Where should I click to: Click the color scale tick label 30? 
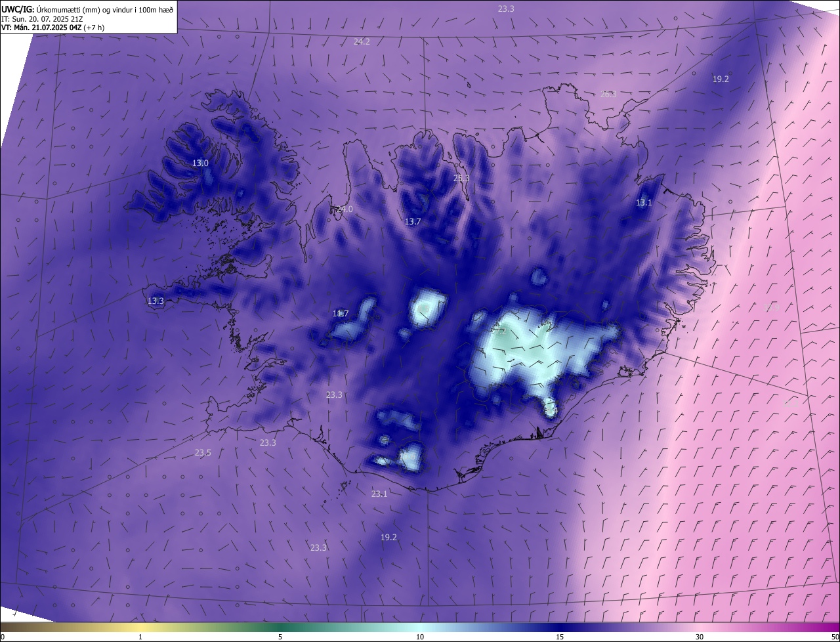pos(700,637)
